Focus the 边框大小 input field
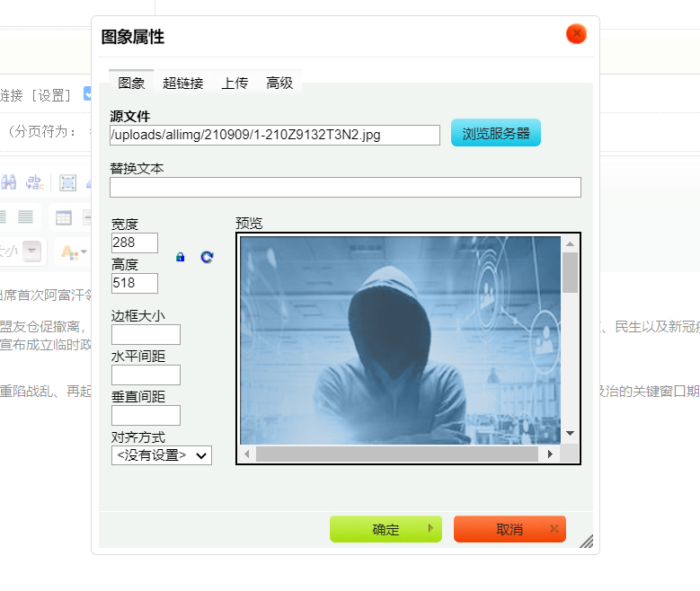Viewport: 700px width, 591px height. click(146, 334)
